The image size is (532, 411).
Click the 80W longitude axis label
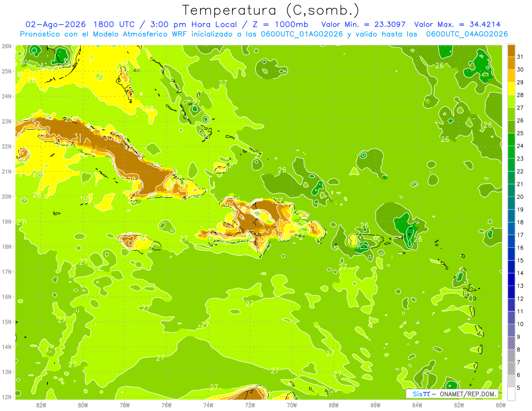[83, 405]
